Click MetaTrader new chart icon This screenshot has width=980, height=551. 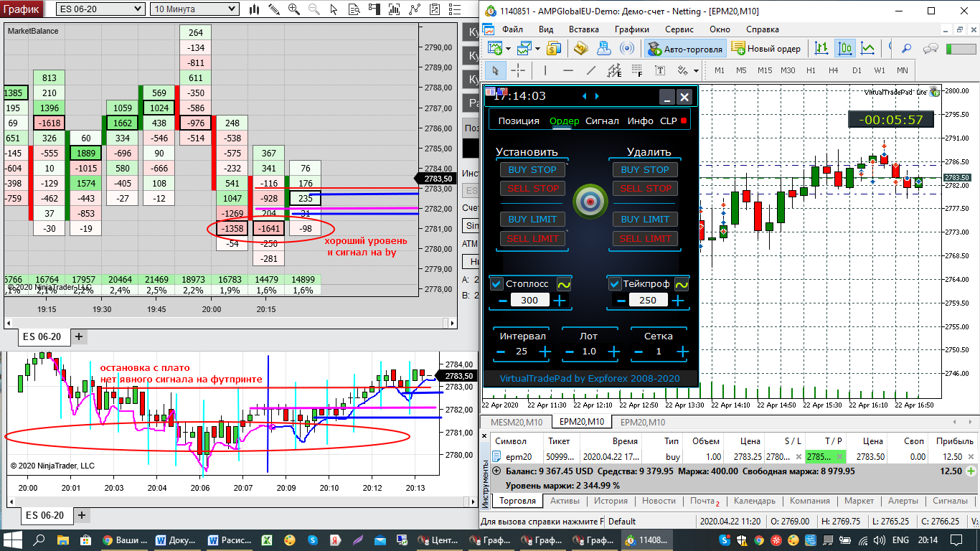point(495,49)
